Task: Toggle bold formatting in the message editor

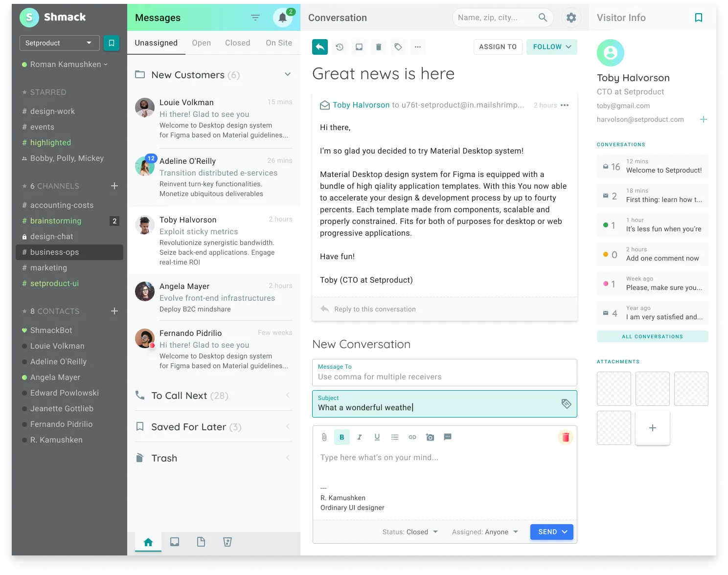Action: point(342,437)
